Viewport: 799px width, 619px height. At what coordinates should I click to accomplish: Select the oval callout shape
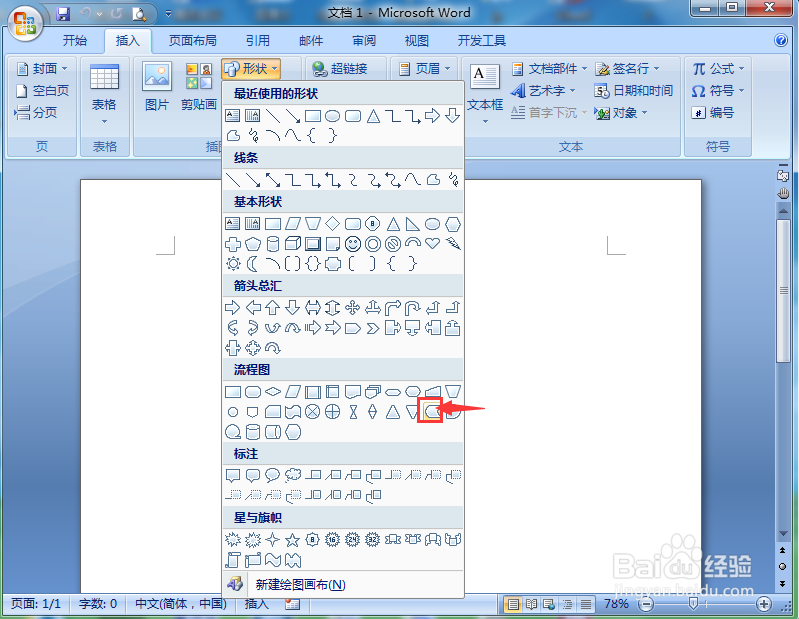(273, 475)
